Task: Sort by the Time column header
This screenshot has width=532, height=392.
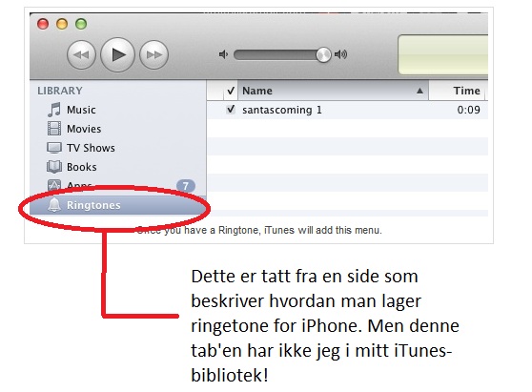Action: tap(457, 91)
